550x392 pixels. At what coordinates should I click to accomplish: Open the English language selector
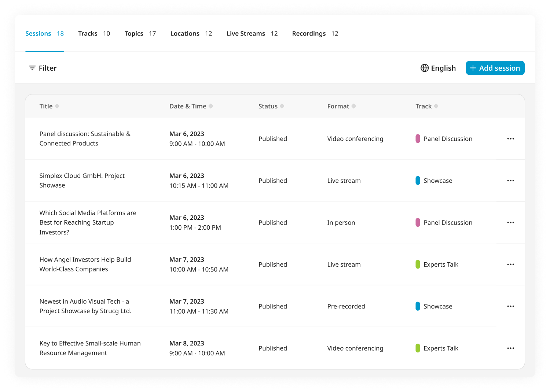coord(438,68)
